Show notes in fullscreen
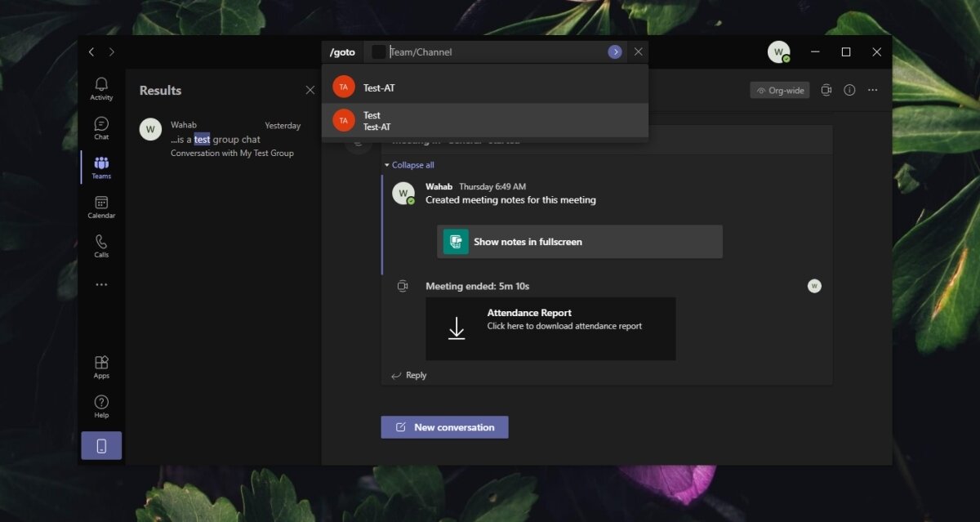 [579, 241]
